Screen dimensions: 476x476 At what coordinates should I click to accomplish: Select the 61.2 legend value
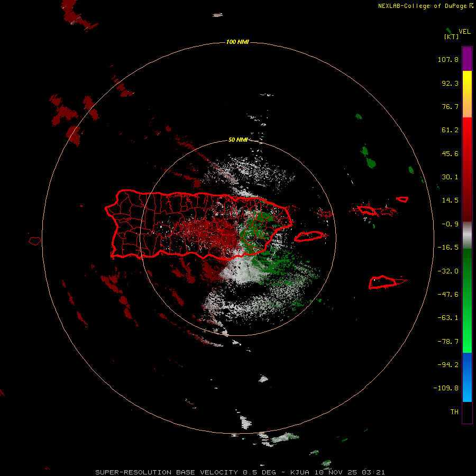[x=450, y=130]
